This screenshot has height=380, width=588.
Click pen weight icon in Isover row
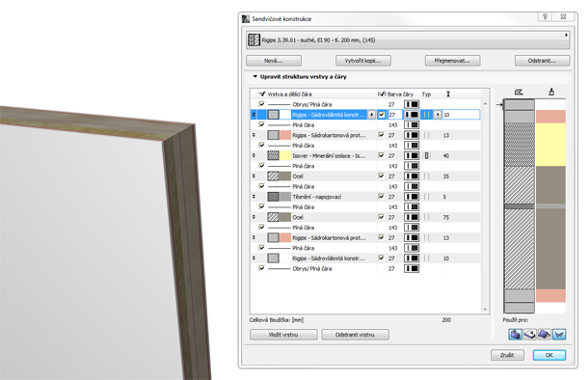tap(412, 155)
